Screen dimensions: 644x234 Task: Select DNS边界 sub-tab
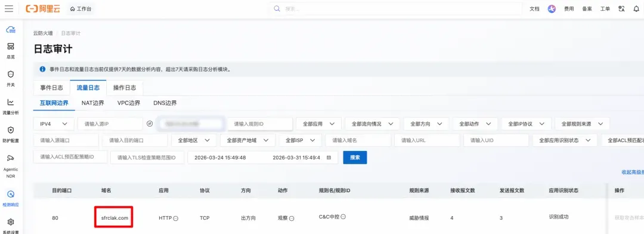[165, 103]
